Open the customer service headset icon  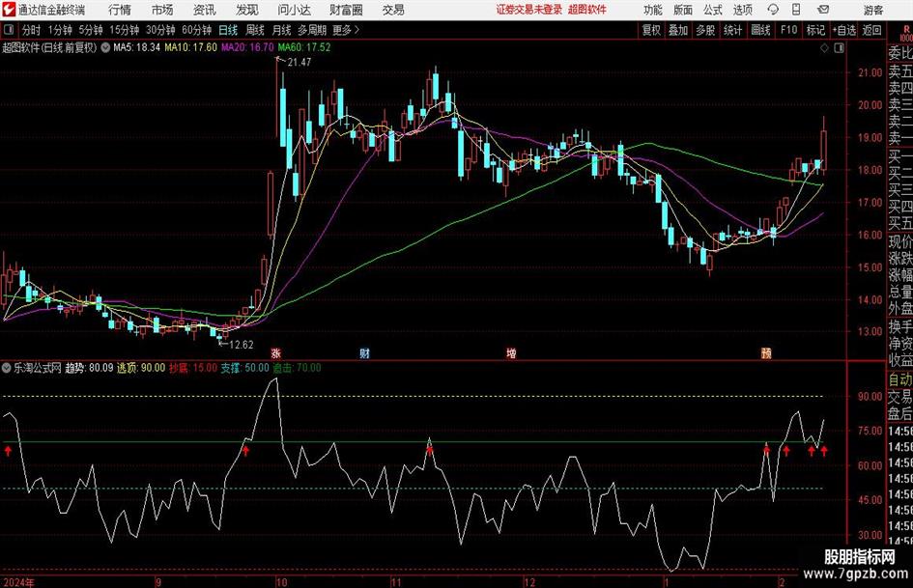point(773,10)
